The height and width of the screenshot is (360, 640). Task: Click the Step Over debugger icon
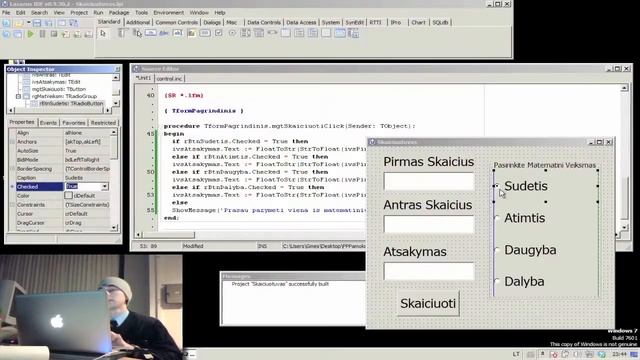[77, 34]
